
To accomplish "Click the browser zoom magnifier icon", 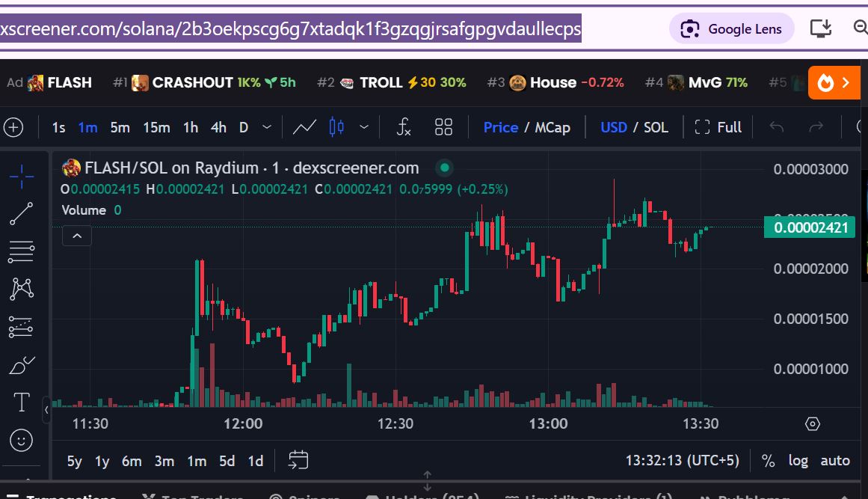I will pyautogui.click(x=861, y=28).
